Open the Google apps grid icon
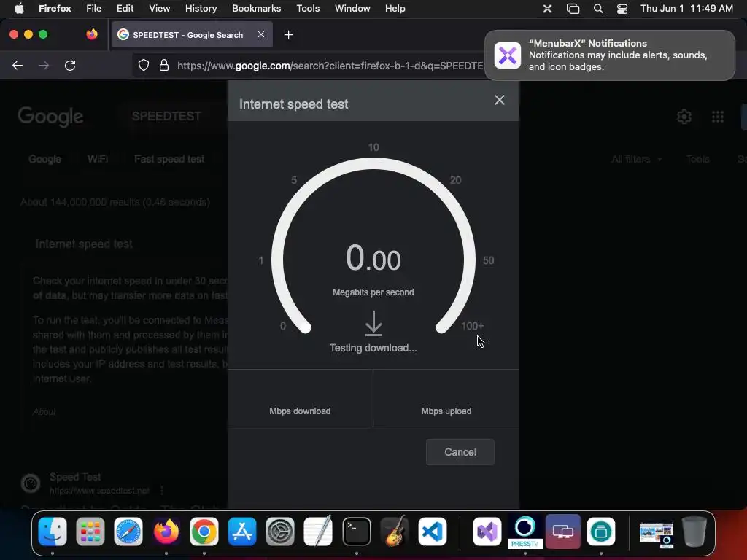This screenshot has height=560, width=747. point(718,116)
